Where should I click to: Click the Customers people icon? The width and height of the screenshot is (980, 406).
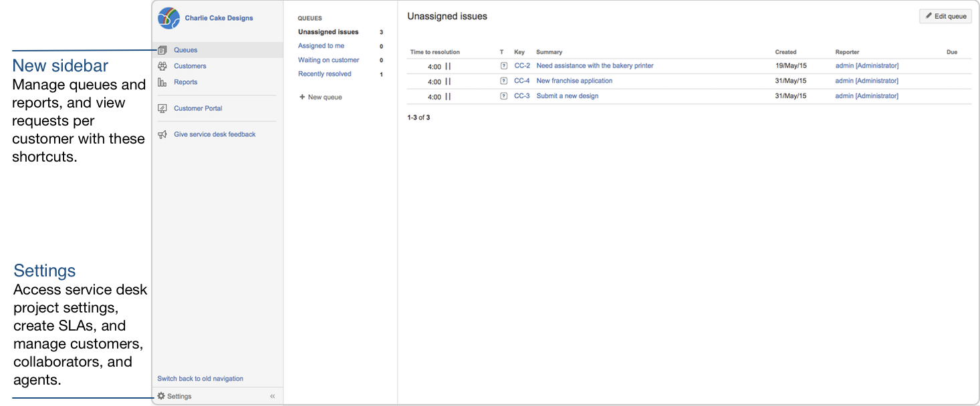pos(162,66)
